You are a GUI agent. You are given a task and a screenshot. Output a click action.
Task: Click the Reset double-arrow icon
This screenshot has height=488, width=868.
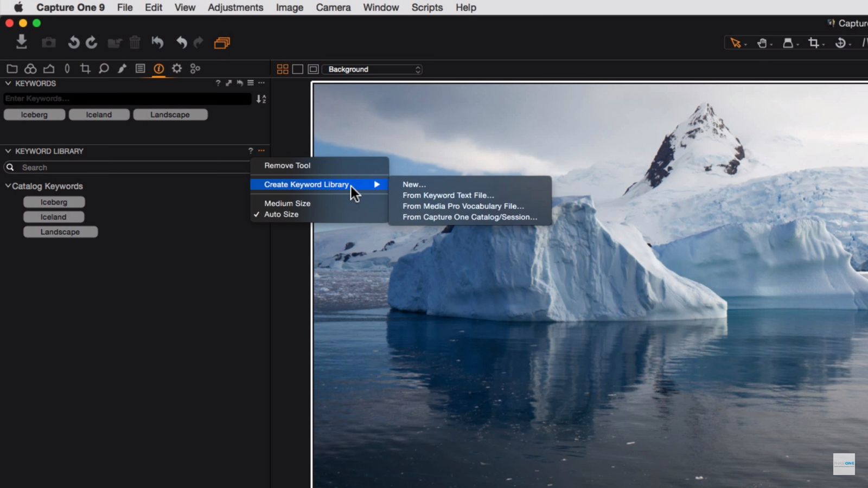click(x=157, y=42)
